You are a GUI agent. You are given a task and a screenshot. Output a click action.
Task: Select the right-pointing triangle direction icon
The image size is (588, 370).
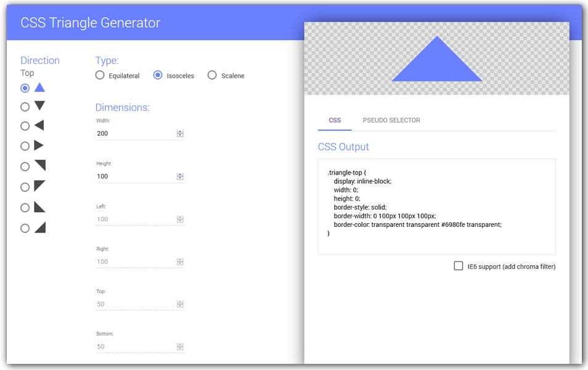click(39, 146)
